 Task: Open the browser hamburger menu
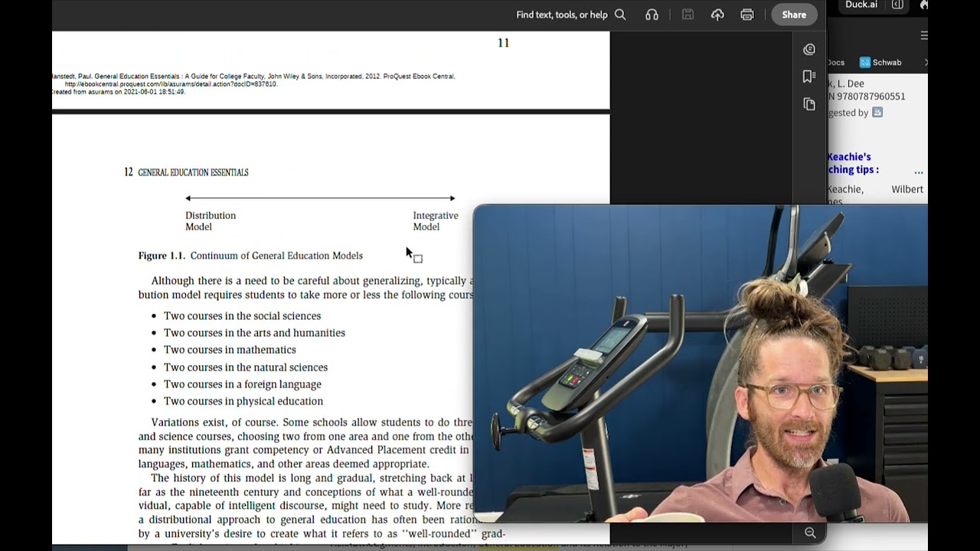click(923, 35)
